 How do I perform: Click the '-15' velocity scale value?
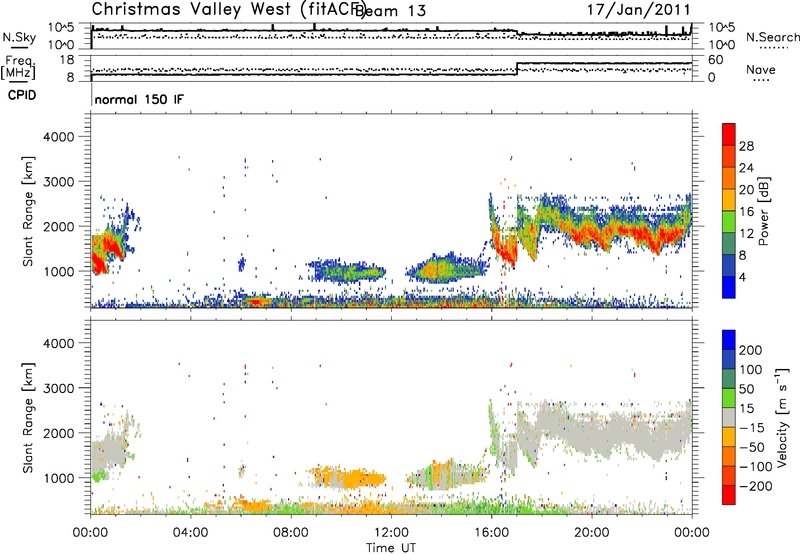coord(752,428)
